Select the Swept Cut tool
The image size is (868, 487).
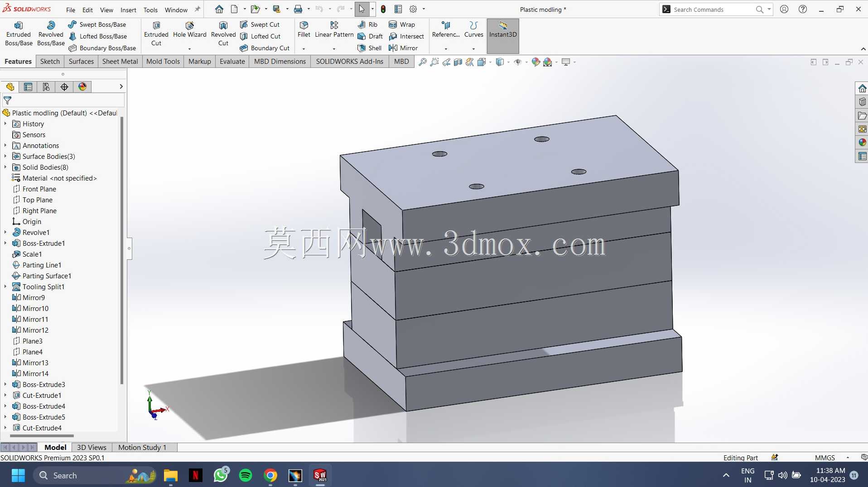tap(260, 24)
